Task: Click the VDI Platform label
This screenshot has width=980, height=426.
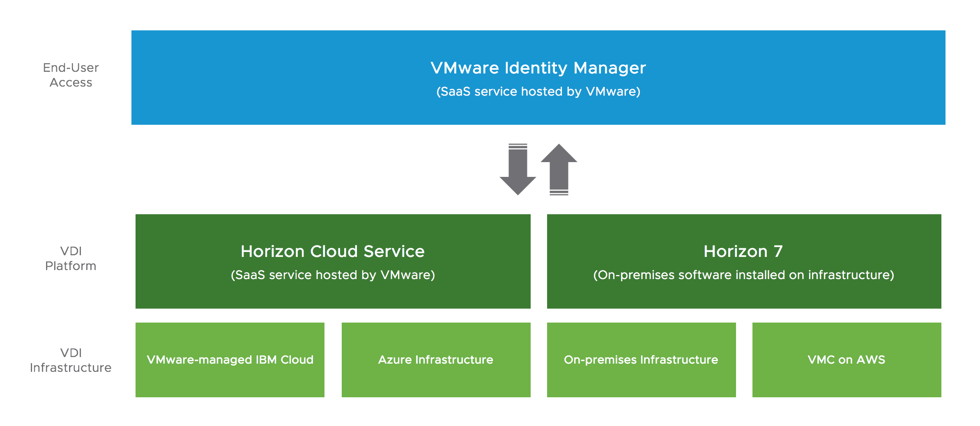Action: 71,259
